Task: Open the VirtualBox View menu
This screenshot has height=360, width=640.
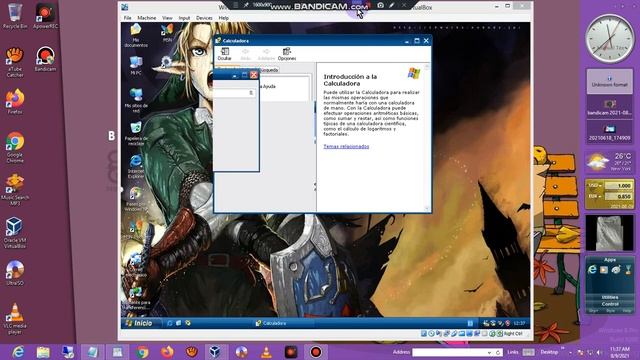Action: tap(167, 18)
